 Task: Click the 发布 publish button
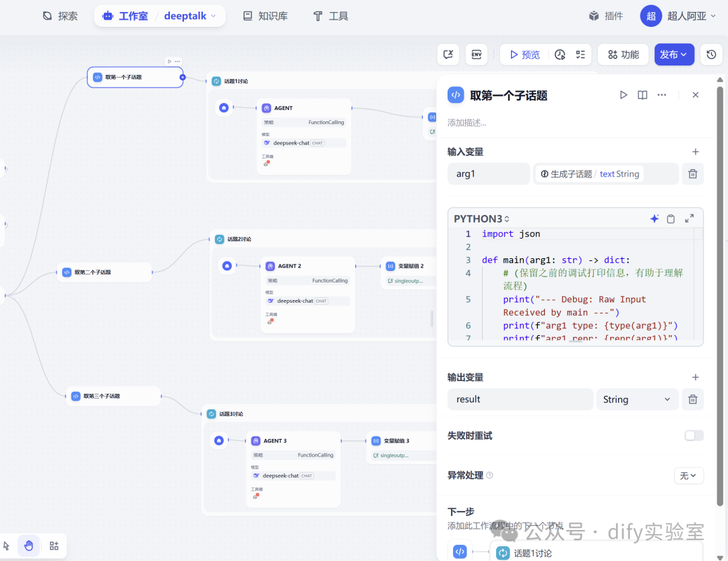[674, 55]
